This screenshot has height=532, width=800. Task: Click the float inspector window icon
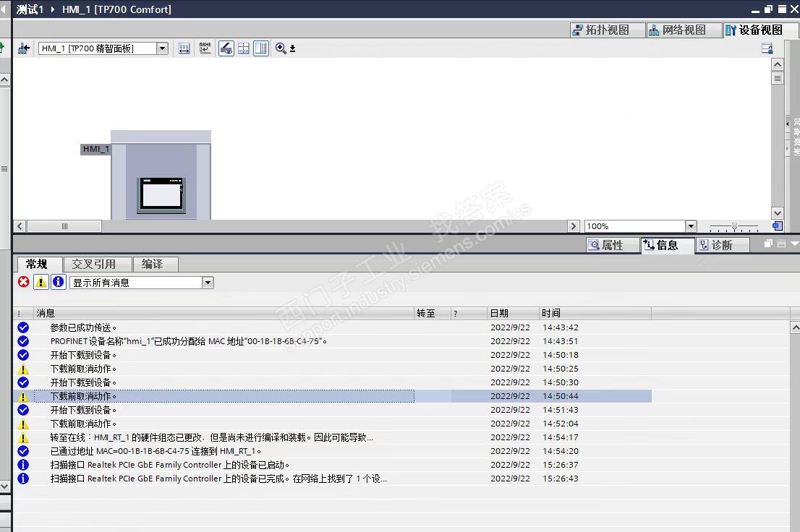pyautogui.click(x=768, y=244)
